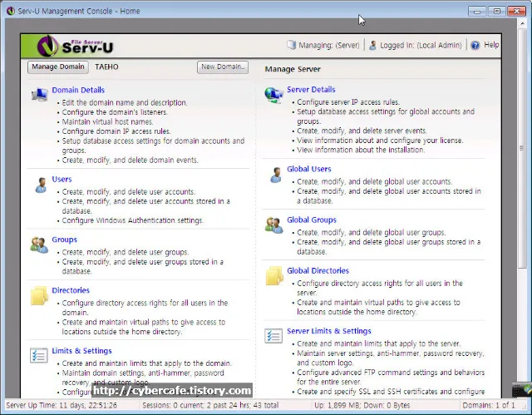The image size is (532, 415).
Task: Click the Global Groups icon
Action: (x=273, y=225)
